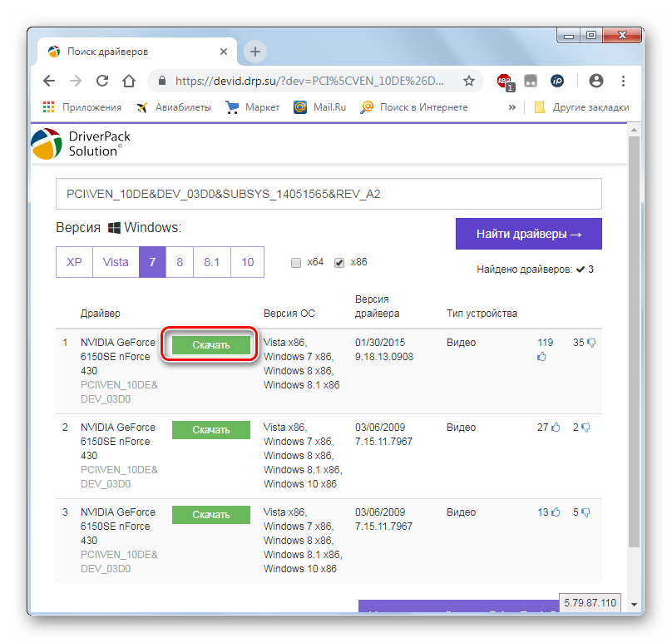
Task: Open the Mail.Ru bookmark
Action: click(x=319, y=107)
